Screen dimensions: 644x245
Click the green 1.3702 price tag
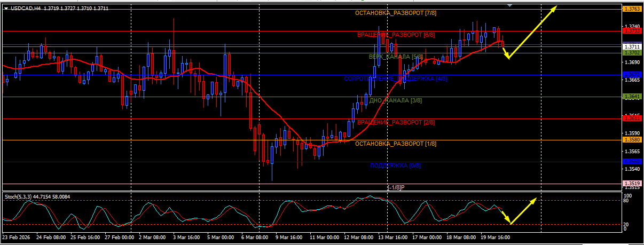tap(632, 53)
